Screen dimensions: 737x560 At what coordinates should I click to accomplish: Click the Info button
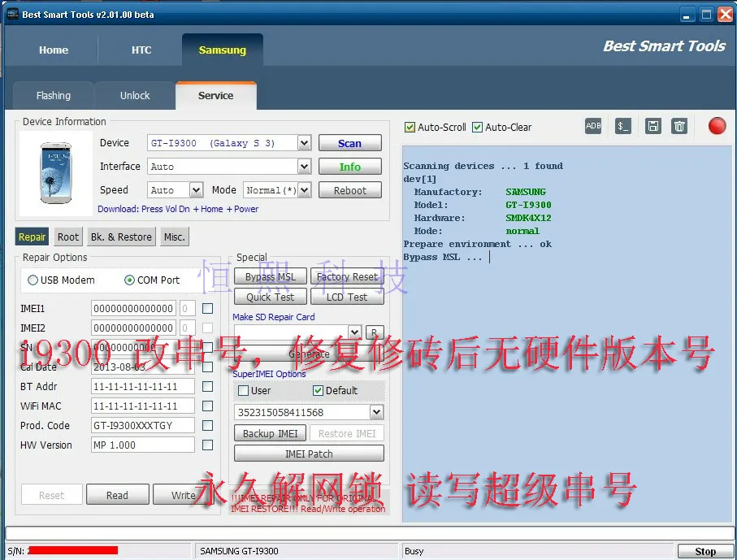[349, 167]
